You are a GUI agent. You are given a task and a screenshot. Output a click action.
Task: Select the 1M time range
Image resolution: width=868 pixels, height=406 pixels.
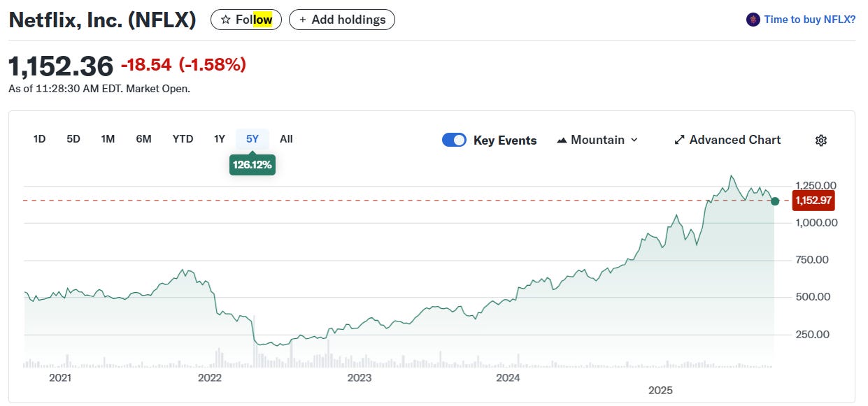(x=108, y=139)
